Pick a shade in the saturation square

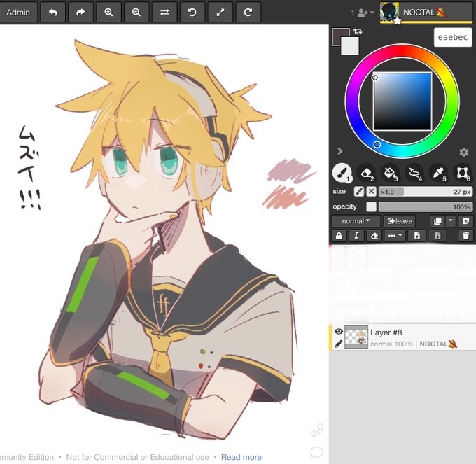click(x=402, y=101)
